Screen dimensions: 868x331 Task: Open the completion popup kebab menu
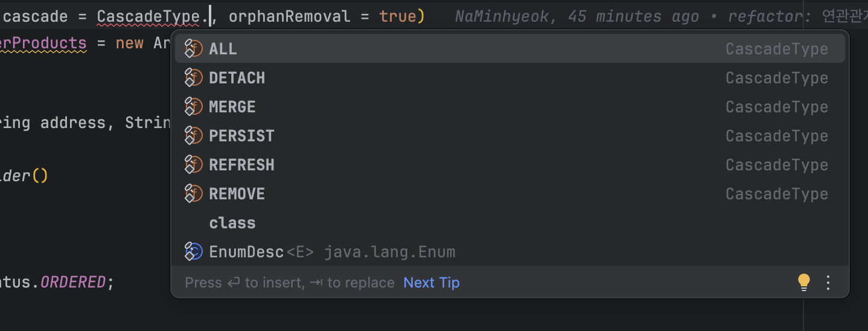828,282
